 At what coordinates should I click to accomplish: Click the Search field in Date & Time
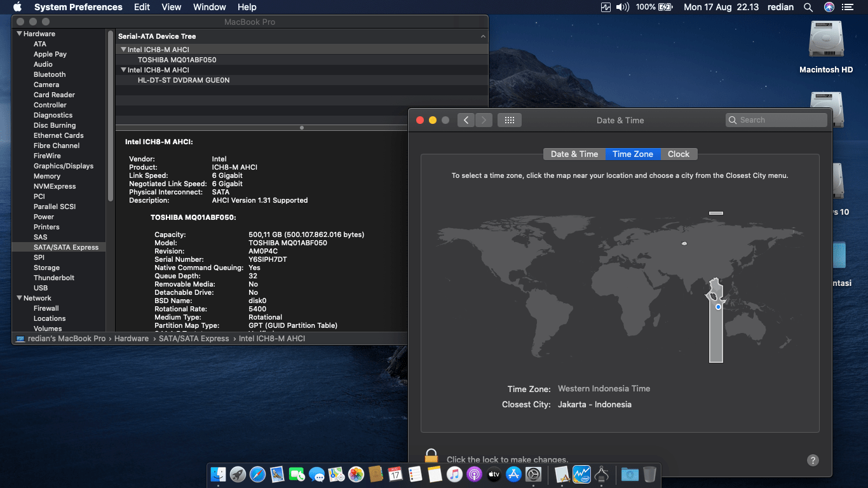click(x=776, y=120)
